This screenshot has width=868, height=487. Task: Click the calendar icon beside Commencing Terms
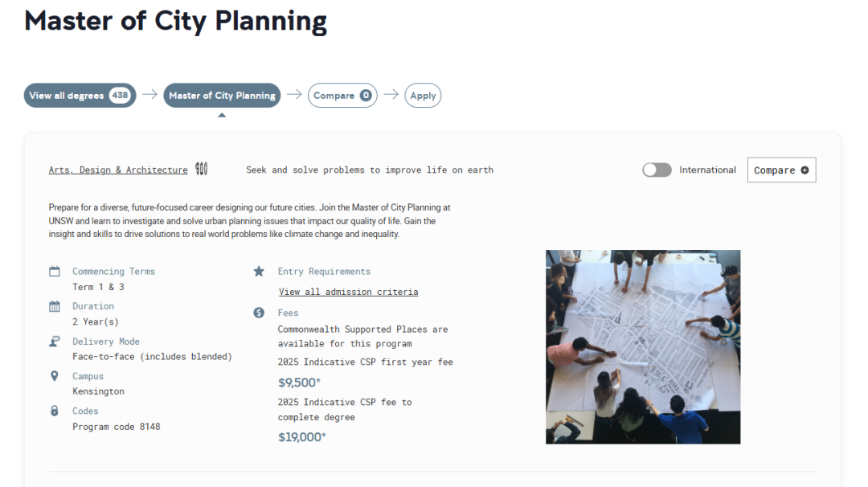pos(55,272)
